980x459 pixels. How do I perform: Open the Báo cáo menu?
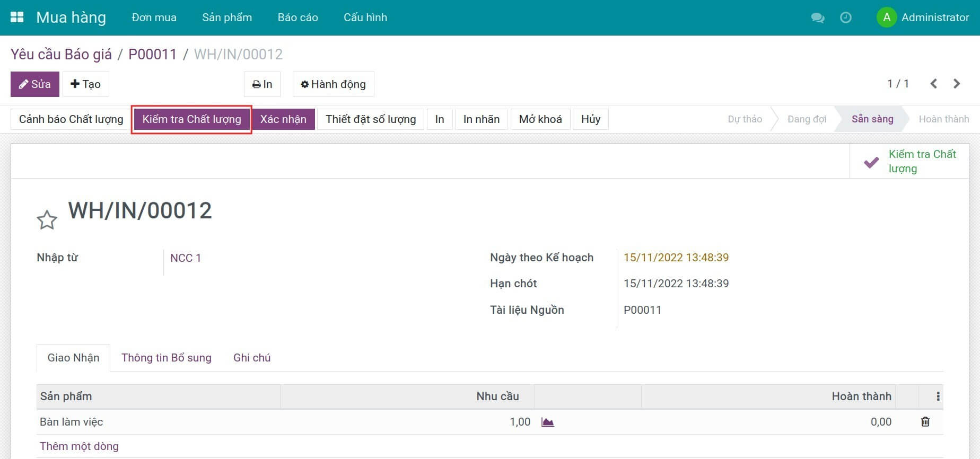pyautogui.click(x=297, y=17)
